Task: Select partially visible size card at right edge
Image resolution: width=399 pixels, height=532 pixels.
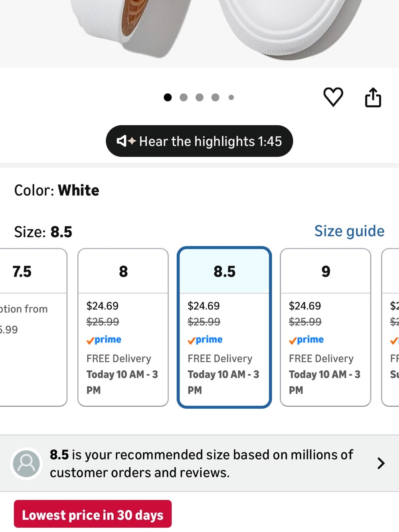Action: pyautogui.click(x=391, y=327)
